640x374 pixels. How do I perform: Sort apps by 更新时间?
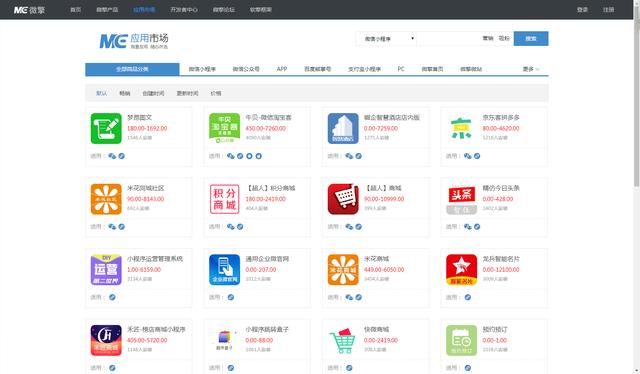pos(187,94)
